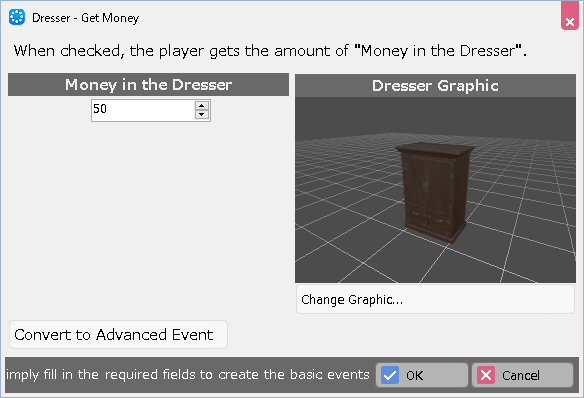Click the description text about checking the dresser
The width and height of the screenshot is (584, 398).
click(270, 51)
